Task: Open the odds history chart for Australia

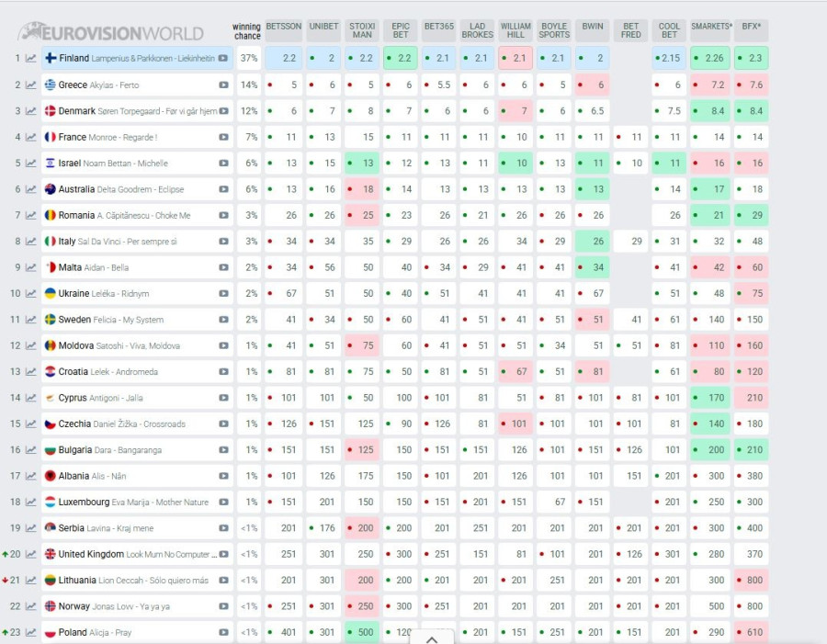Action: [x=31, y=189]
